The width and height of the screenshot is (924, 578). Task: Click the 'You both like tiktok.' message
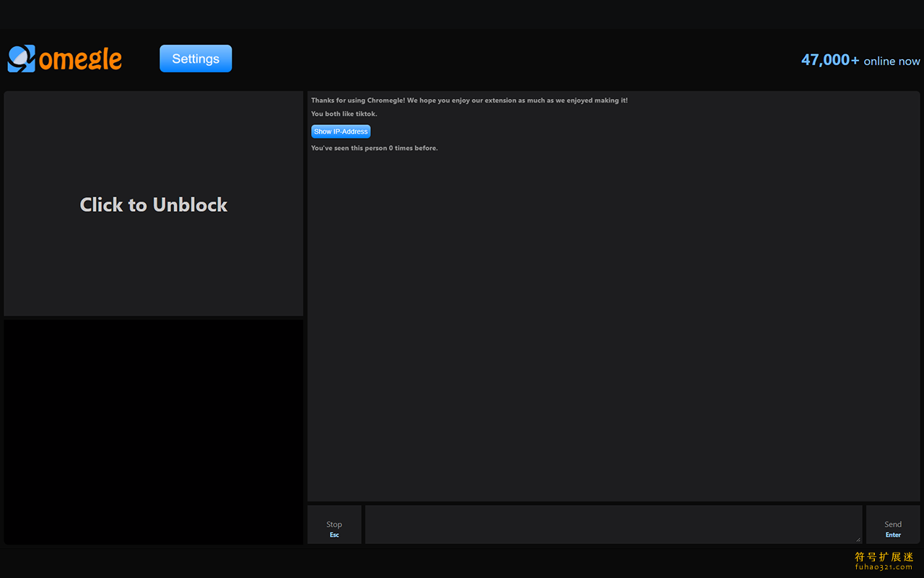point(344,114)
